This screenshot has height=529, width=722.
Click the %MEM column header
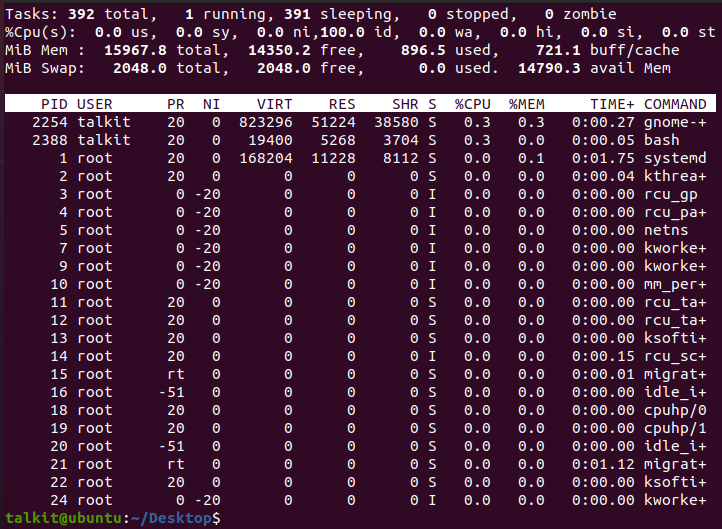pyautogui.click(x=527, y=104)
